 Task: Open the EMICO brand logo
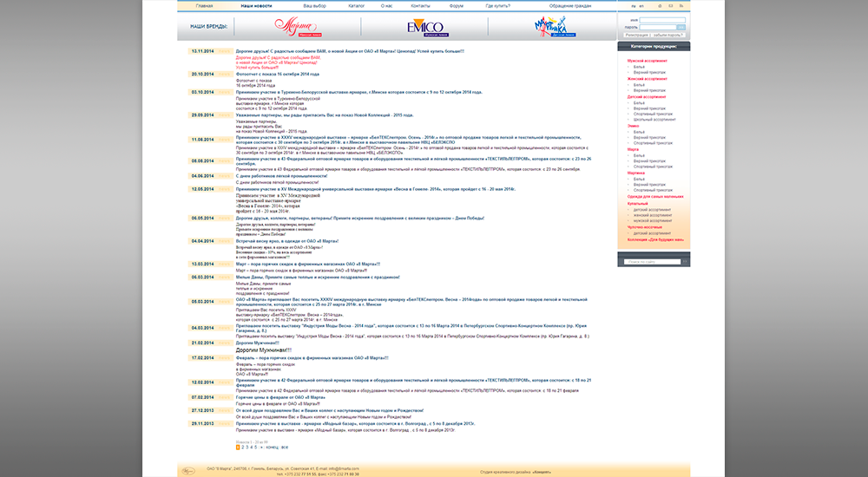tap(425, 27)
